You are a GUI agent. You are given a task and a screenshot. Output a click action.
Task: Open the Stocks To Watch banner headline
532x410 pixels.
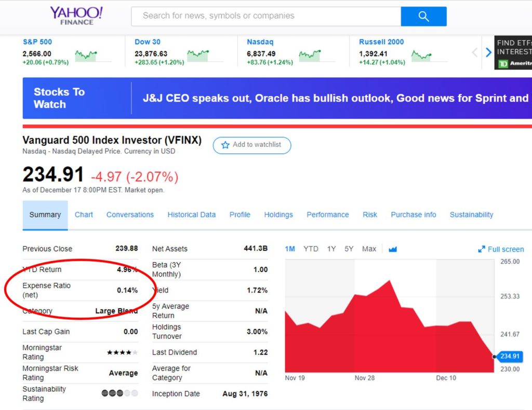(335, 98)
